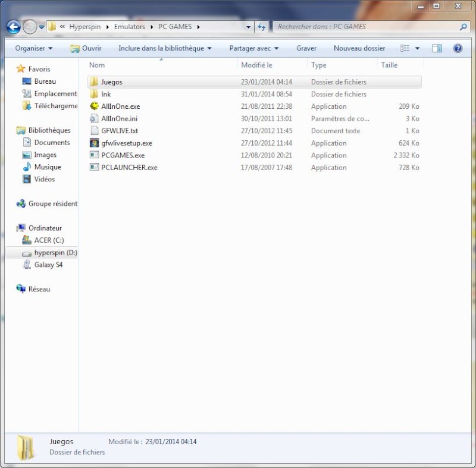This screenshot has height=468, width=476.
Task: Click the '2 332 Ko' size cell
Action: point(406,155)
